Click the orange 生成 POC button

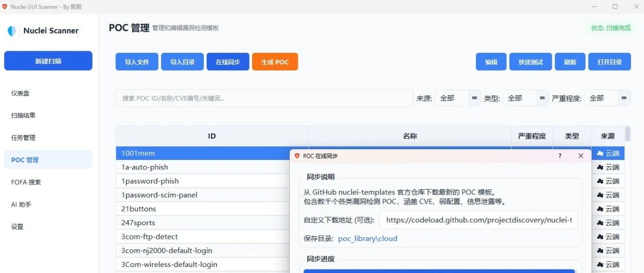coord(275,62)
